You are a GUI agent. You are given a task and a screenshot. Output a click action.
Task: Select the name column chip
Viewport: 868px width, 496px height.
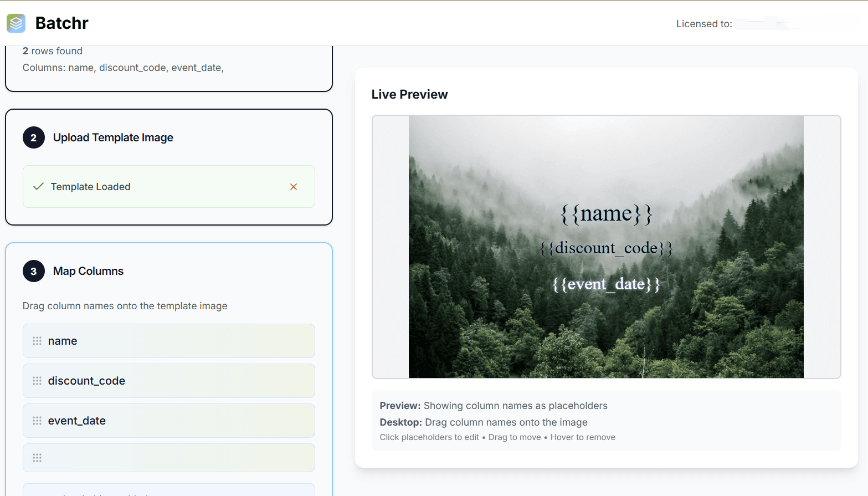(168, 341)
